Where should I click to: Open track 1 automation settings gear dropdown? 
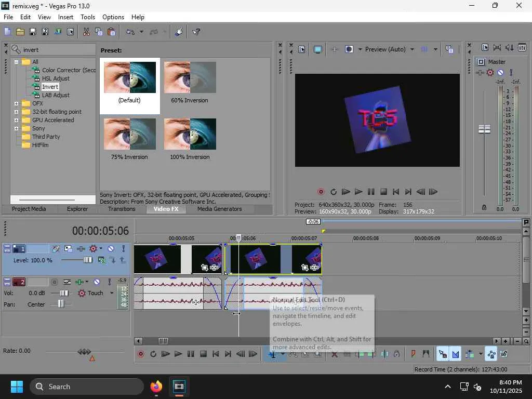(95, 249)
